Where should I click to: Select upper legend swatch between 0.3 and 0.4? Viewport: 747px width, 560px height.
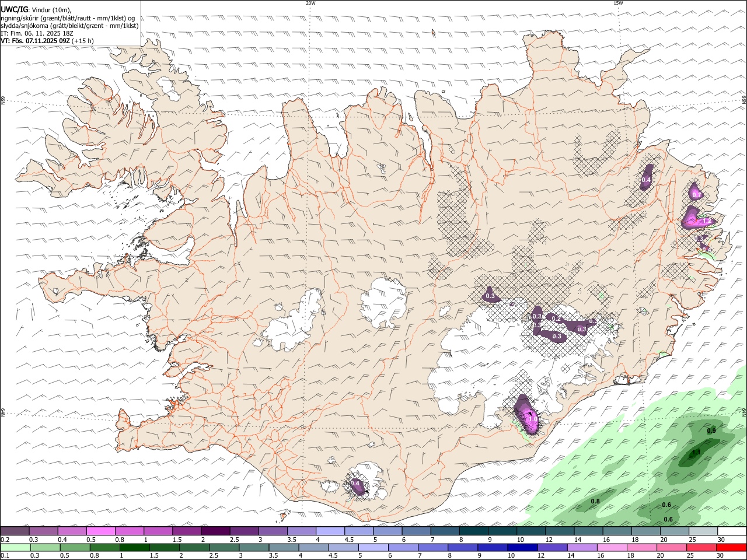(43, 531)
